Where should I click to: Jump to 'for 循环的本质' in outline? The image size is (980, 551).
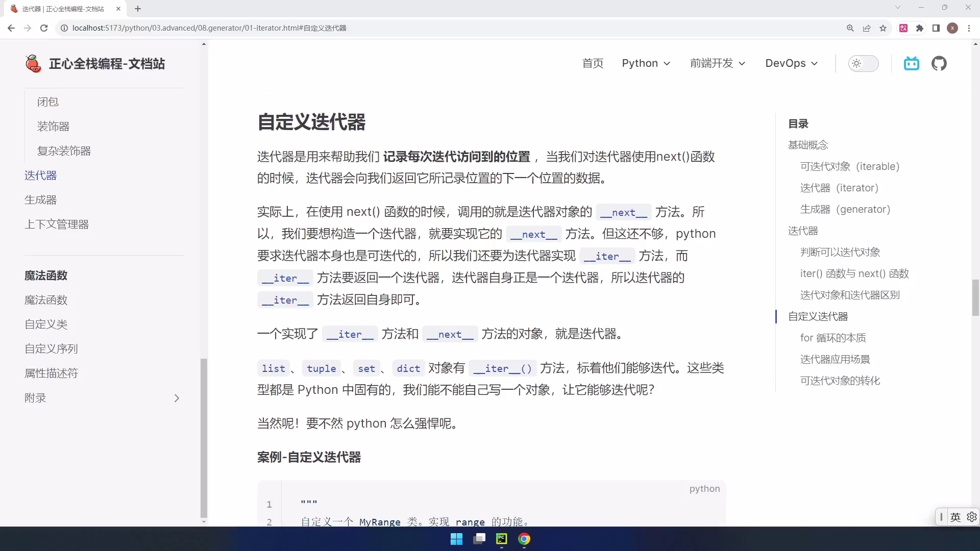[832, 338]
